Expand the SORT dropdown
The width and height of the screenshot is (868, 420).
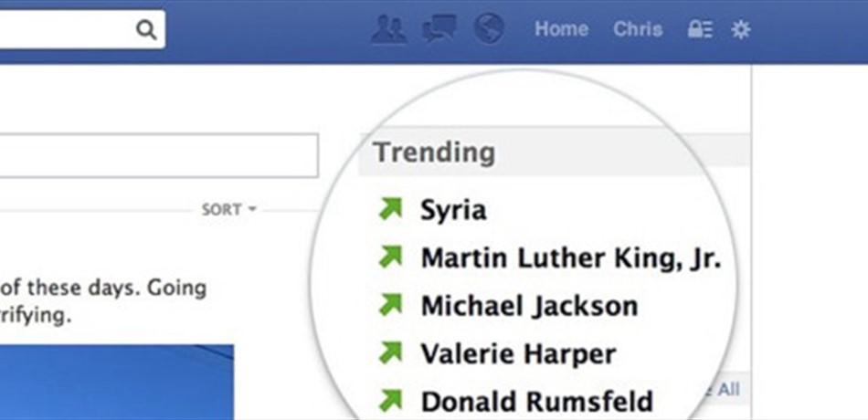[x=228, y=210]
